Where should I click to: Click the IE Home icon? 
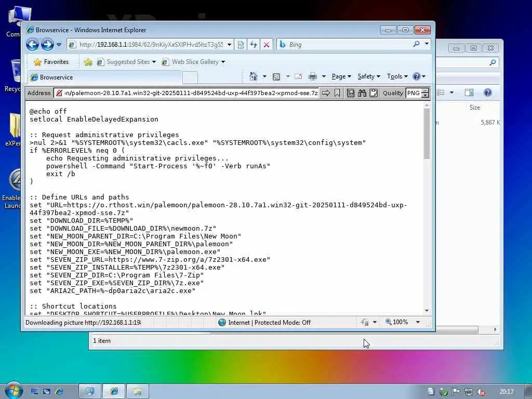pyautogui.click(x=253, y=76)
